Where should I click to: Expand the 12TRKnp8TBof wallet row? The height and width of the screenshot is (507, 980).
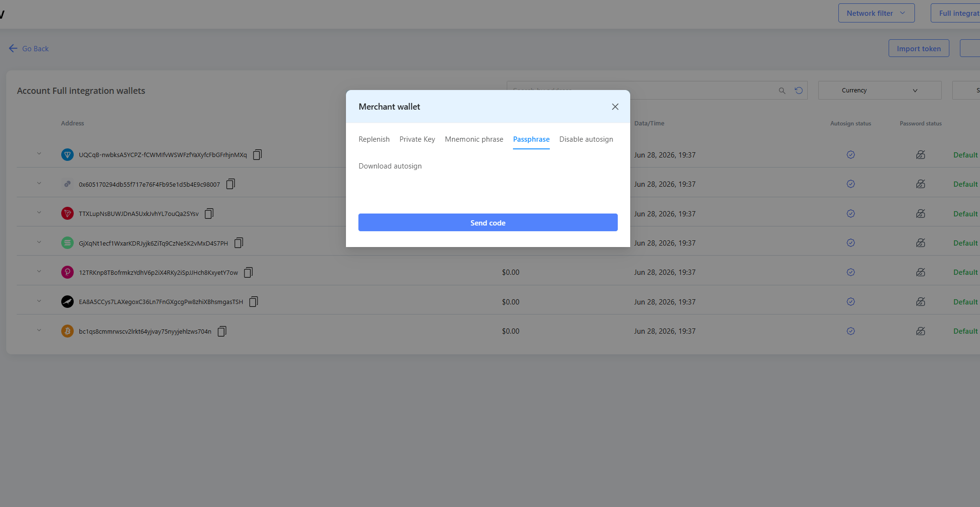[x=39, y=271]
